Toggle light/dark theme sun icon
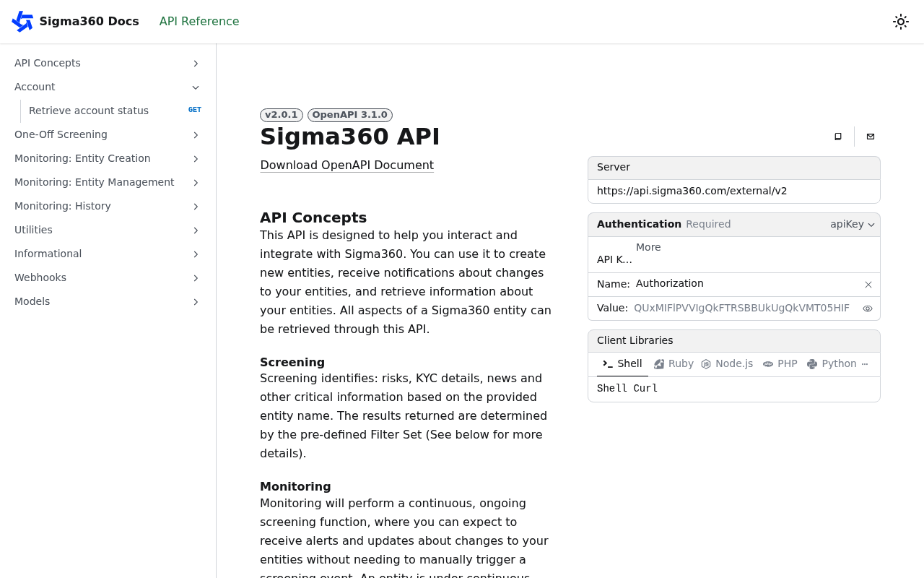 900,22
